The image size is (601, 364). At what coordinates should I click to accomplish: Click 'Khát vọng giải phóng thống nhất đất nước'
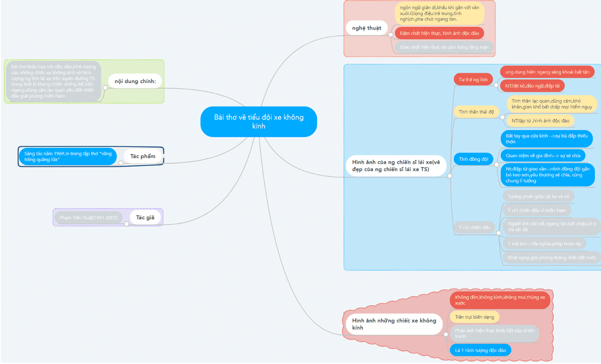coord(552,257)
